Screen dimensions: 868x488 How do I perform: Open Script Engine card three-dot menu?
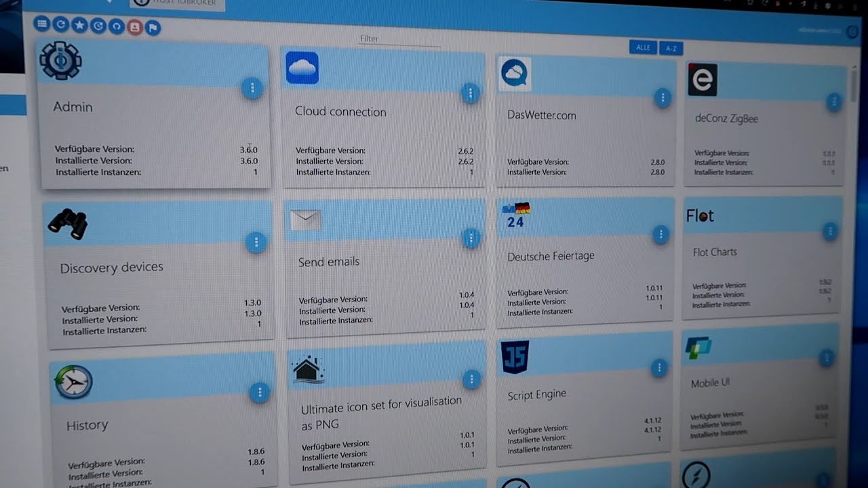coord(659,368)
